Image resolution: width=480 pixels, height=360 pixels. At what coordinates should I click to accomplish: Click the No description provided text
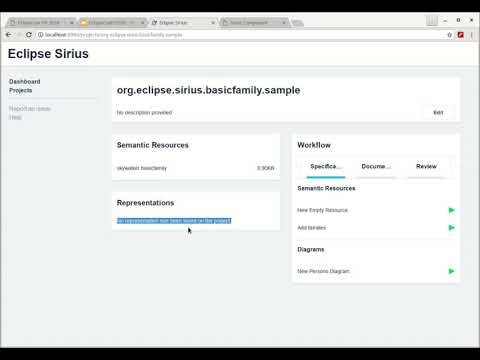pos(144,112)
